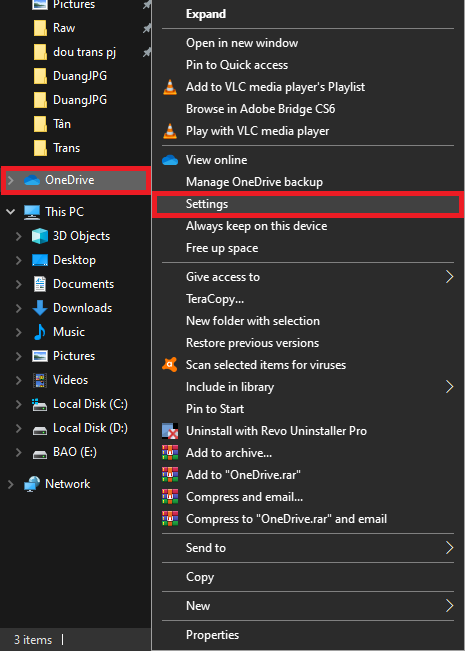The width and height of the screenshot is (465, 651).
Task: Click the OneDrive cloud icon in the sidebar
Action: (32, 180)
